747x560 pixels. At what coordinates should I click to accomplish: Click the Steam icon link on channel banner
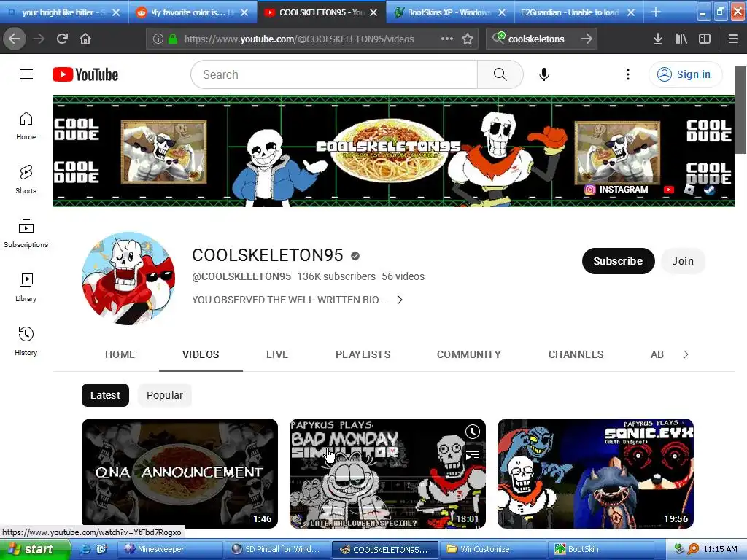click(x=710, y=190)
